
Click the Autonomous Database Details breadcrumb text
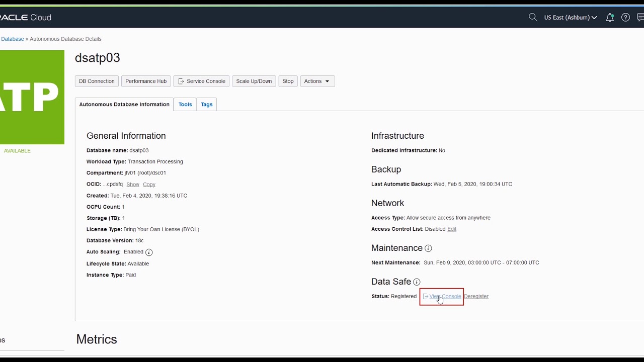point(65,39)
